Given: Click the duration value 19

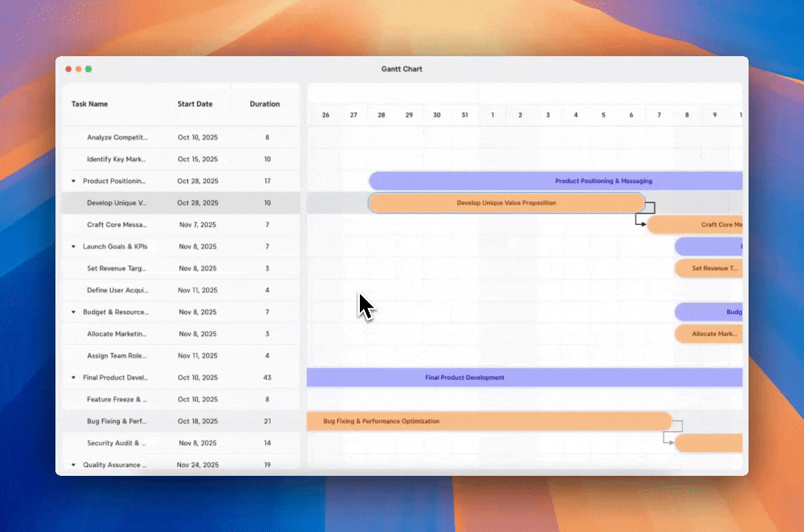Looking at the screenshot, I should (268, 465).
